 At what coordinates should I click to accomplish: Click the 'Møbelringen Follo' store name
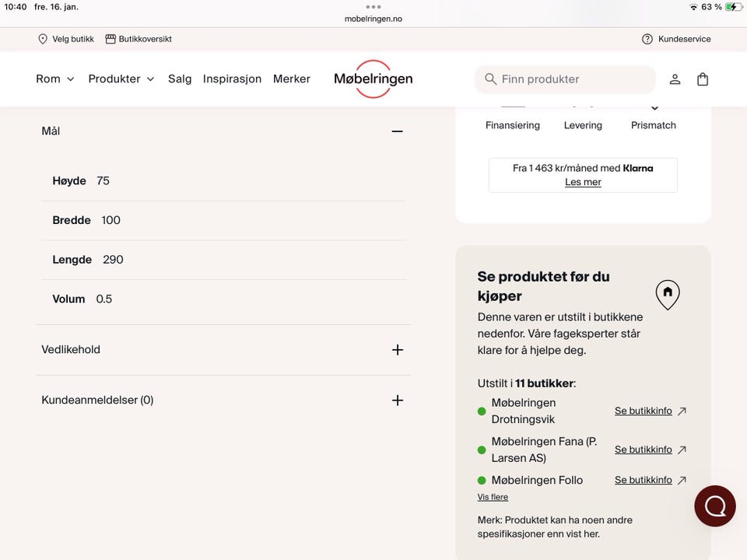[x=537, y=480]
